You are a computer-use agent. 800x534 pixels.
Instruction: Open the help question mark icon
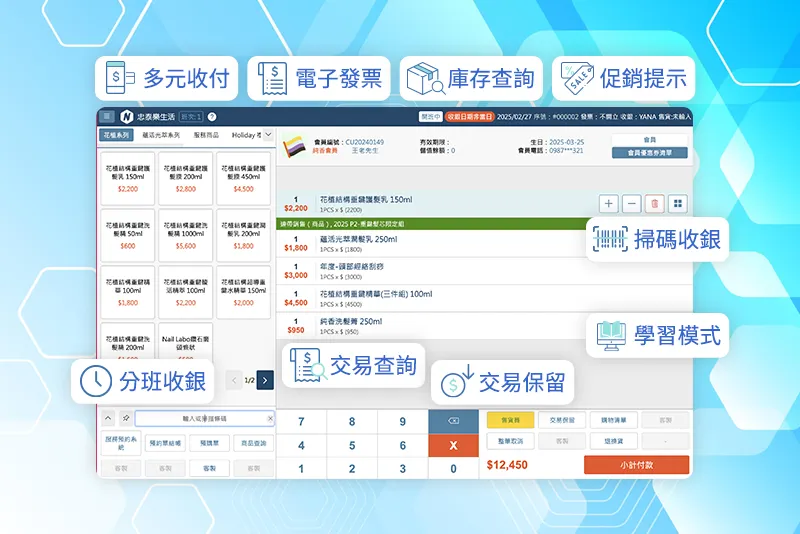pyautogui.click(x=212, y=117)
